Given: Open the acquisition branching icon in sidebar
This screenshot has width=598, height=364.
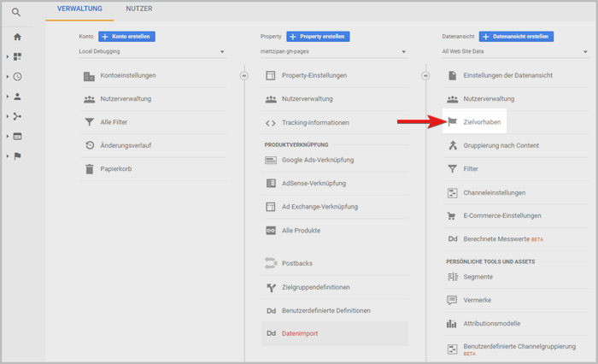Looking at the screenshot, I should click(x=17, y=116).
